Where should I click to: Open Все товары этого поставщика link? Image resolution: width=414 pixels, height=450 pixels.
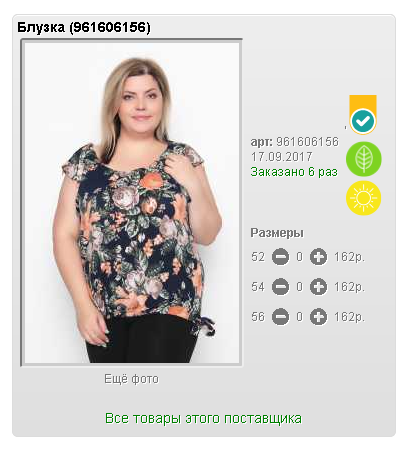[203, 418]
